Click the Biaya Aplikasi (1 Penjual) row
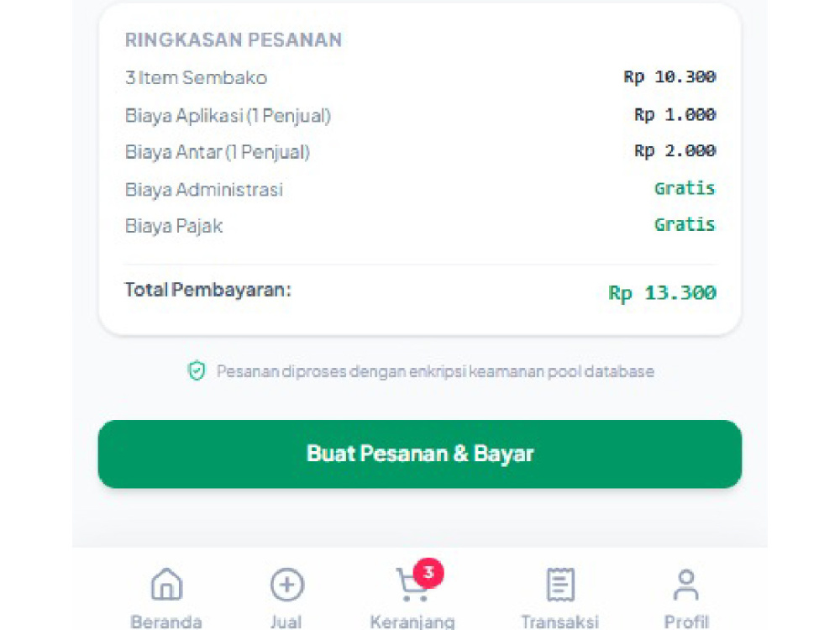Viewport: 840px width, 630px height. click(x=420, y=115)
